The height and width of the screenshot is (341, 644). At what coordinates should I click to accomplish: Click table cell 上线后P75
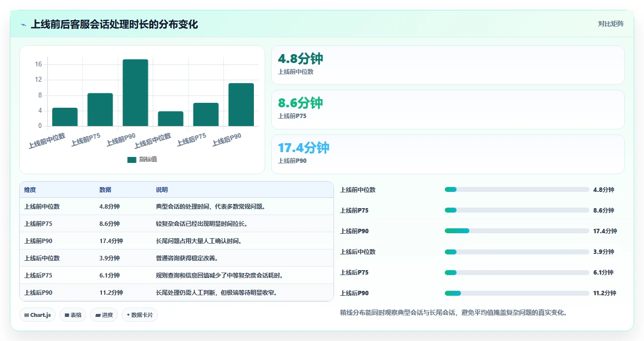[x=38, y=276]
